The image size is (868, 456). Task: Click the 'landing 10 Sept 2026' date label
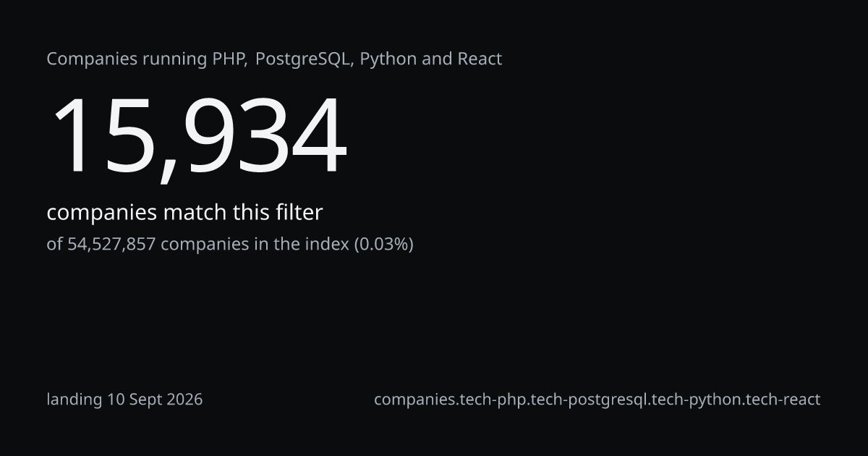tap(124, 400)
